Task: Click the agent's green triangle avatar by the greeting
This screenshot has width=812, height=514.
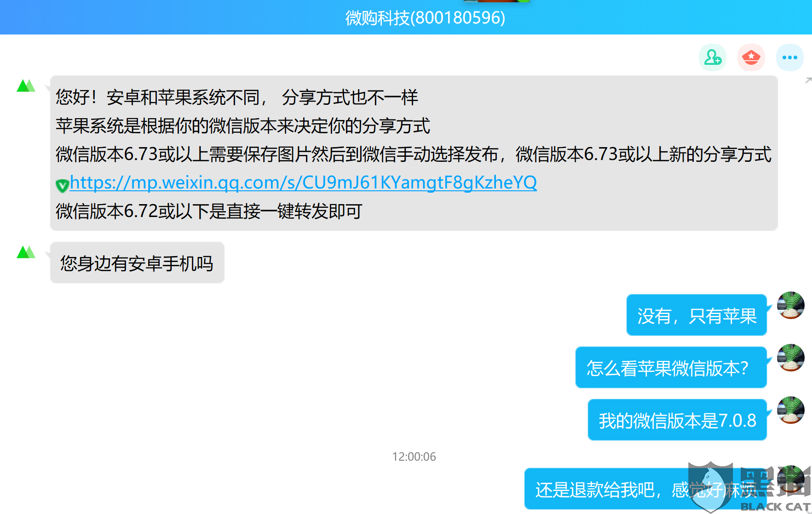Action: (x=25, y=85)
